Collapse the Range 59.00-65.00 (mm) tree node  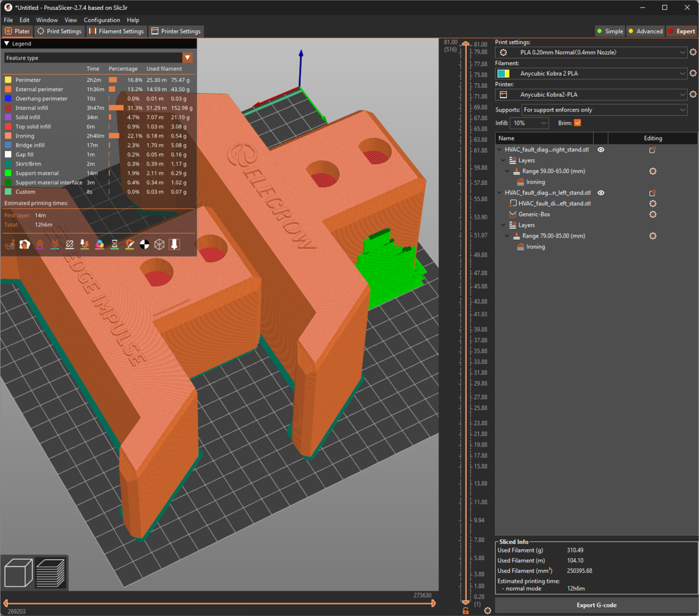[507, 171]
